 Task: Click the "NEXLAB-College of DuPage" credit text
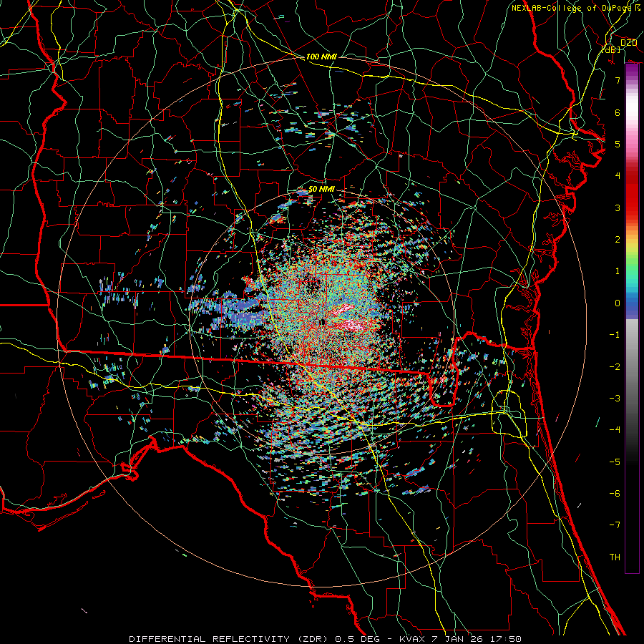point(571,8)
